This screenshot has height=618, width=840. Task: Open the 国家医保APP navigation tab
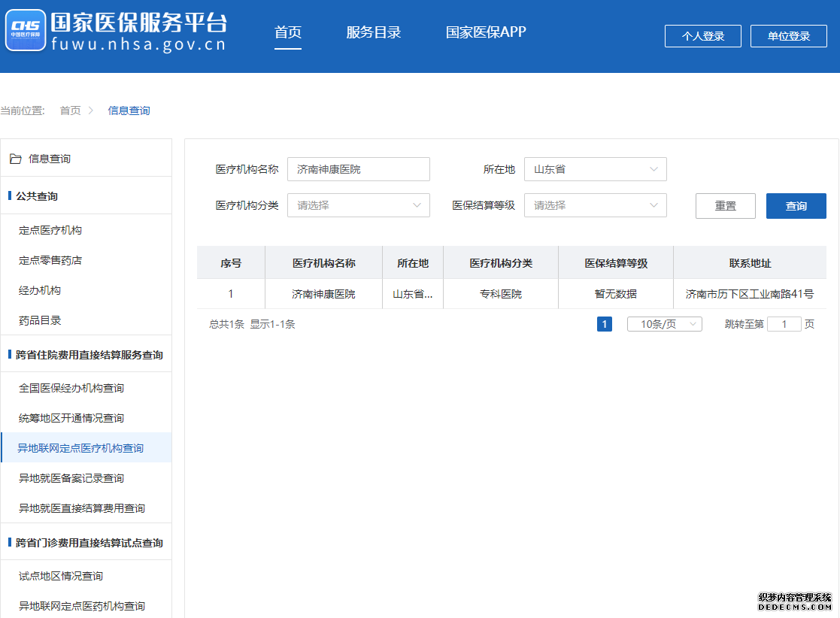tap(486, 32)
